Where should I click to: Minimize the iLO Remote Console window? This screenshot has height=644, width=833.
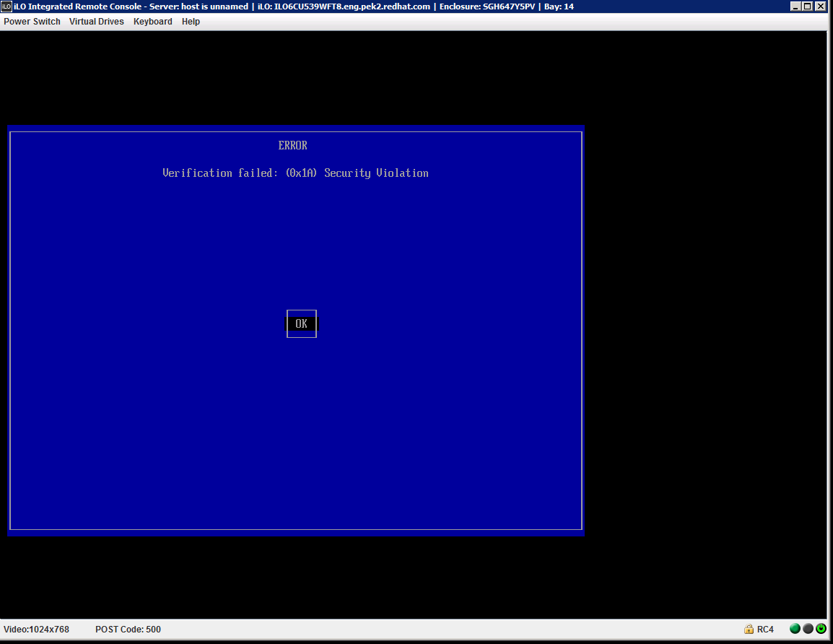click(x=795, y=6)
